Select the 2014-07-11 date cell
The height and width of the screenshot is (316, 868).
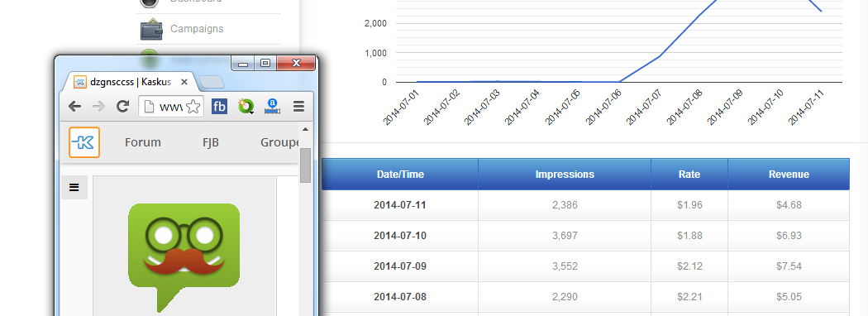click(400, 205)
